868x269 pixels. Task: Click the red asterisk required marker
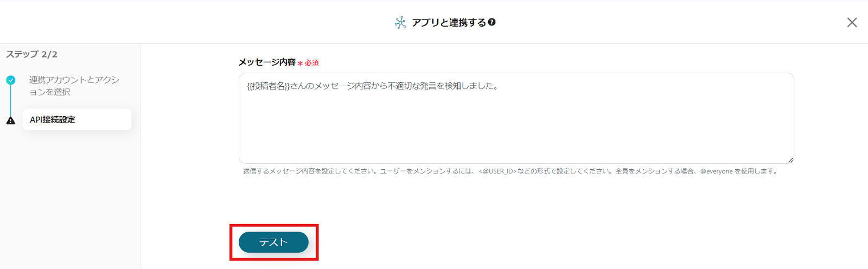tap(300, 63)
